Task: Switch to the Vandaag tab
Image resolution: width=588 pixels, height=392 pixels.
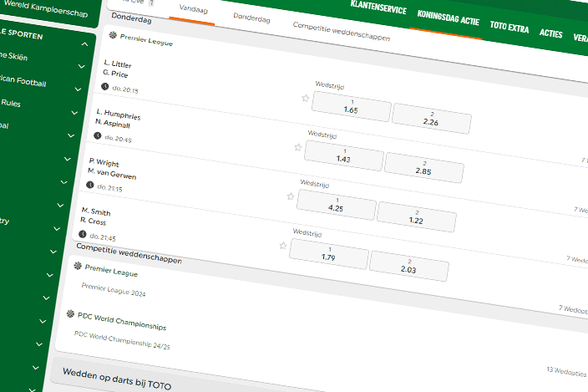Action: coord(194,9)
